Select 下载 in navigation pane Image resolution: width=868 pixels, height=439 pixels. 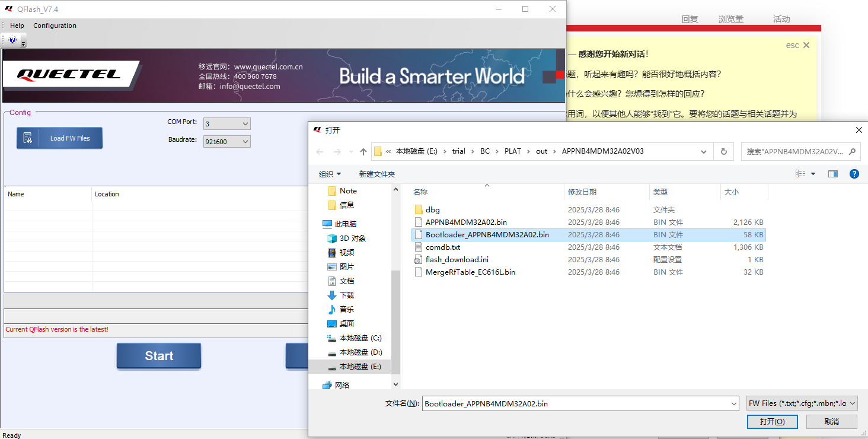pos(346,295)
